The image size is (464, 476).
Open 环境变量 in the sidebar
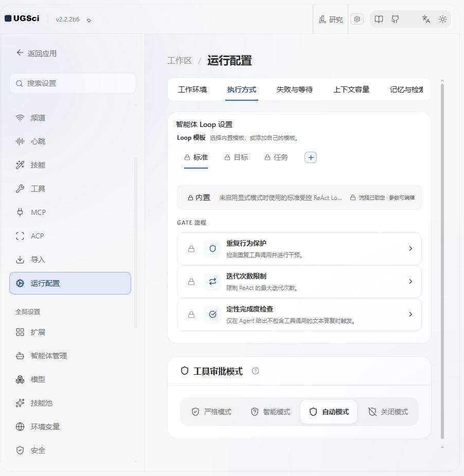coord(70,427)
